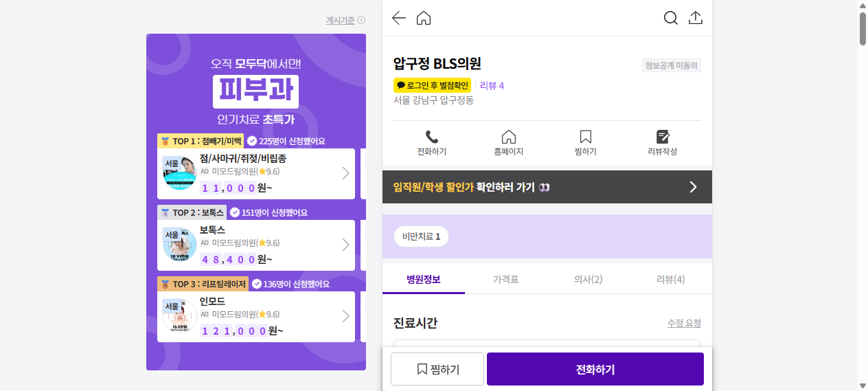
Task: Click the 인모드 treatment thumbnail
Action: [x=180, y=317]
